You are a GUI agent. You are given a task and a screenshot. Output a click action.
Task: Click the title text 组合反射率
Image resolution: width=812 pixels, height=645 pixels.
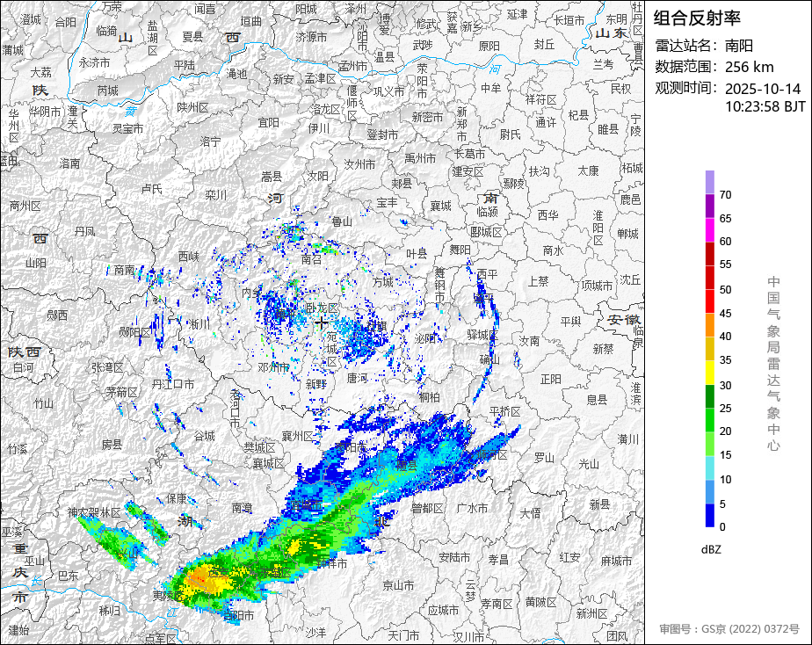[697, 18]
